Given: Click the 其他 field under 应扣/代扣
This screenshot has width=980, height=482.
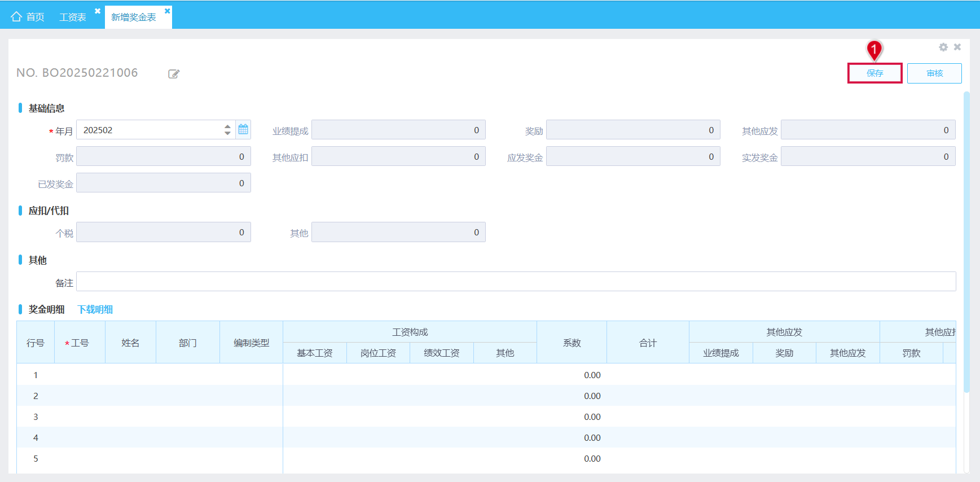Looking at the screenshot, I should pos(398,232).
